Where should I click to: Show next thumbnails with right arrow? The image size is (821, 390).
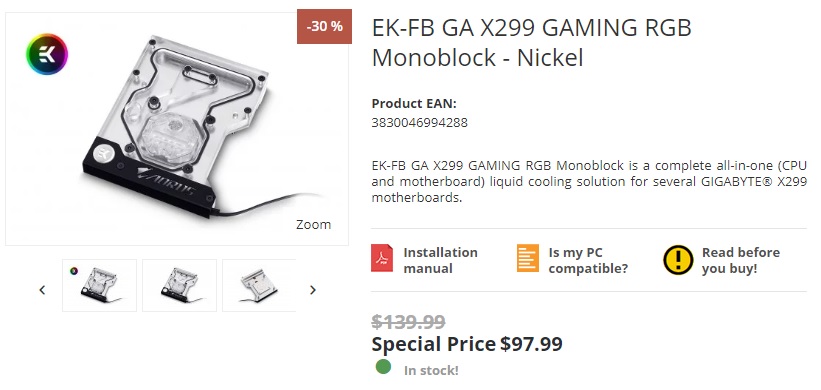coord(313,289)
